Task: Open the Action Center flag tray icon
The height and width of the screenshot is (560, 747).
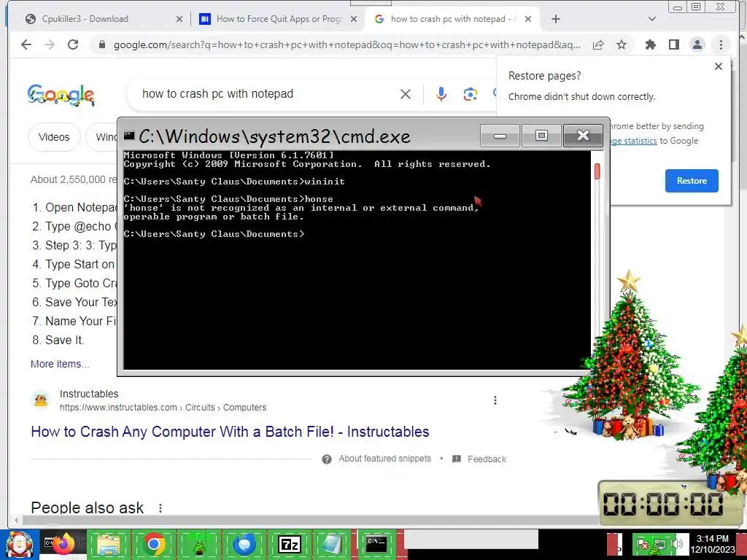Action: [x=642, y=543]
